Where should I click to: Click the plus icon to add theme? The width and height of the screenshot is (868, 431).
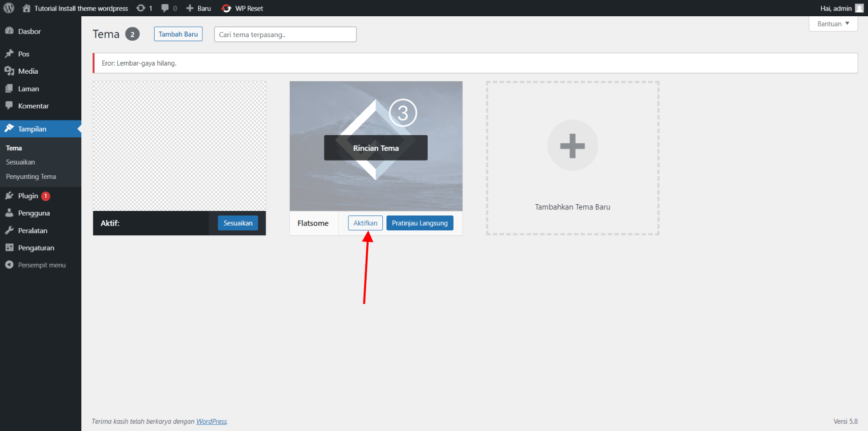(572, 146)
